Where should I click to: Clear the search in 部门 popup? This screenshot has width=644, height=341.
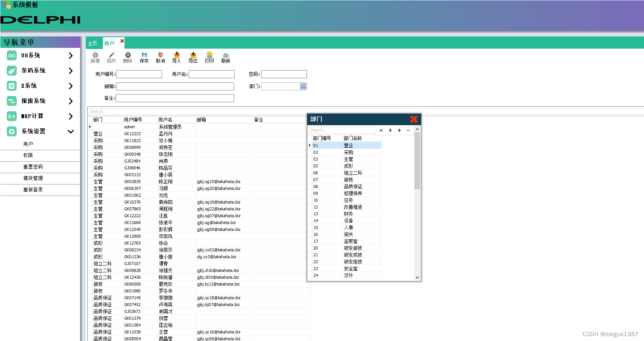coord(381,130)
